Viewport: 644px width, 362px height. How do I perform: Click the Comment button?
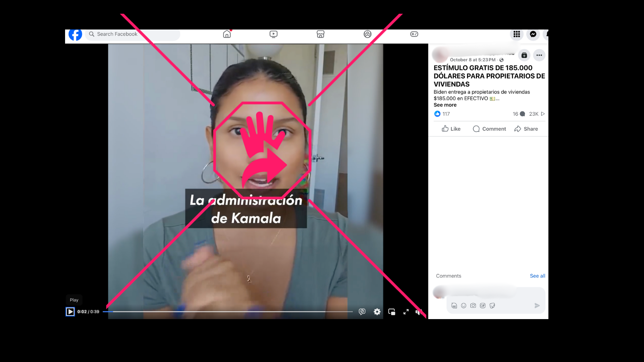489,129
